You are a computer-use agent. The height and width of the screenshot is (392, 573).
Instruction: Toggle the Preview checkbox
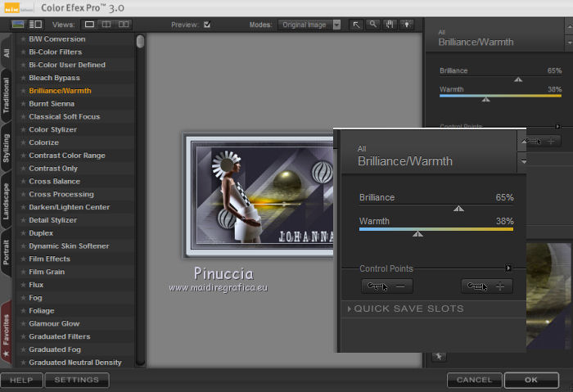tap(207, 25)
